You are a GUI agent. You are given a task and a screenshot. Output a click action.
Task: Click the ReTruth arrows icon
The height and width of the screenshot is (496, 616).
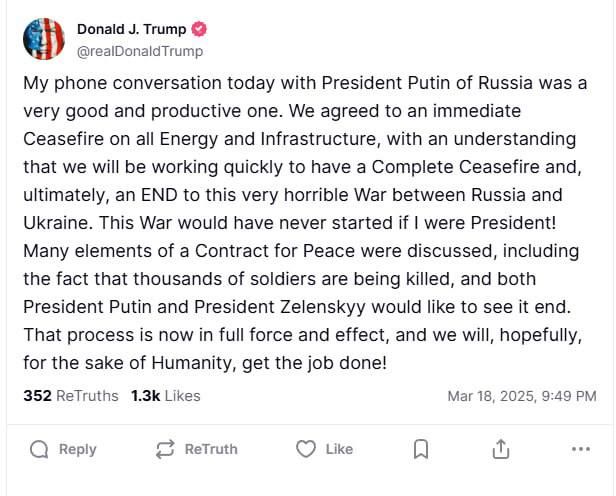(166, 450)
